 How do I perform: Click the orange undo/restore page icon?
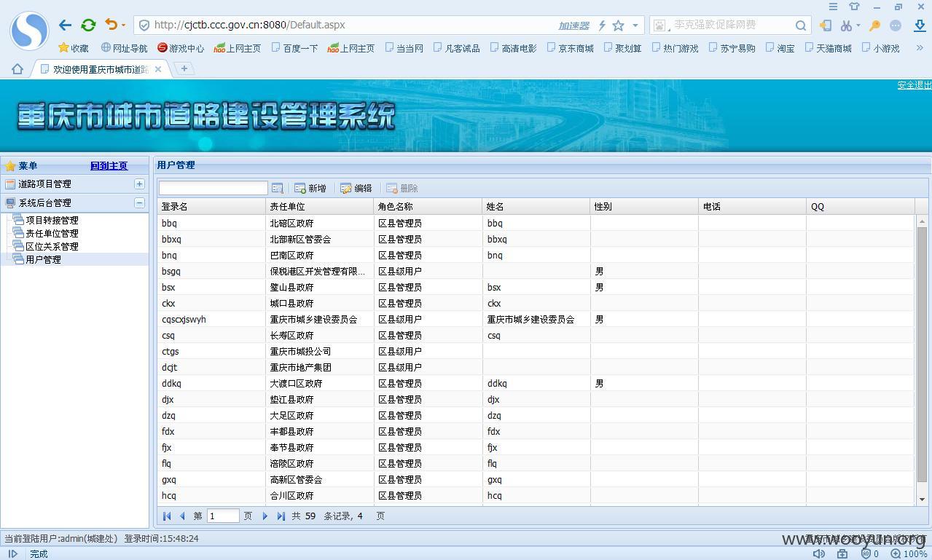111,25
